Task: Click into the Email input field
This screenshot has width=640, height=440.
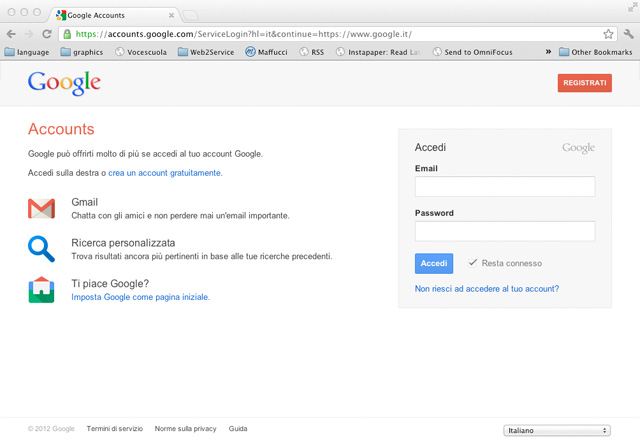Action: [504, 187]
